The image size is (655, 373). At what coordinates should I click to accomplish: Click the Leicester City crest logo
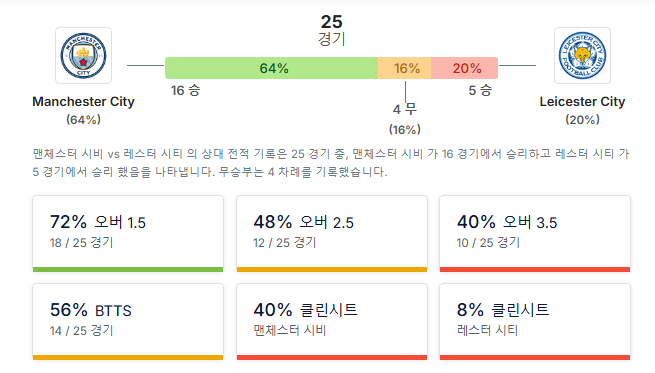[582, 56]
